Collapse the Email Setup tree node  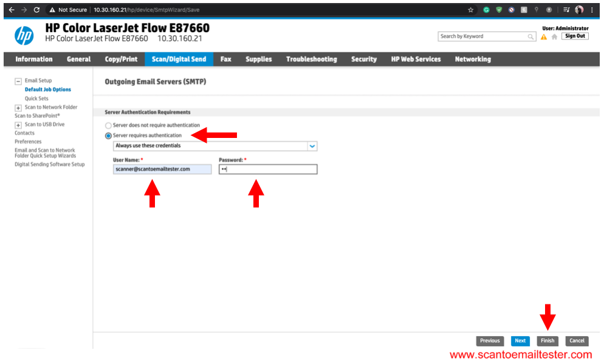coord(18,81)
